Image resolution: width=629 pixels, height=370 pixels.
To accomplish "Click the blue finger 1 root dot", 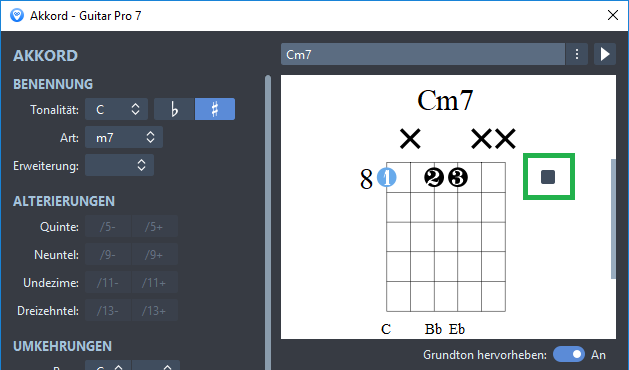I will click(x=387, y=177).
